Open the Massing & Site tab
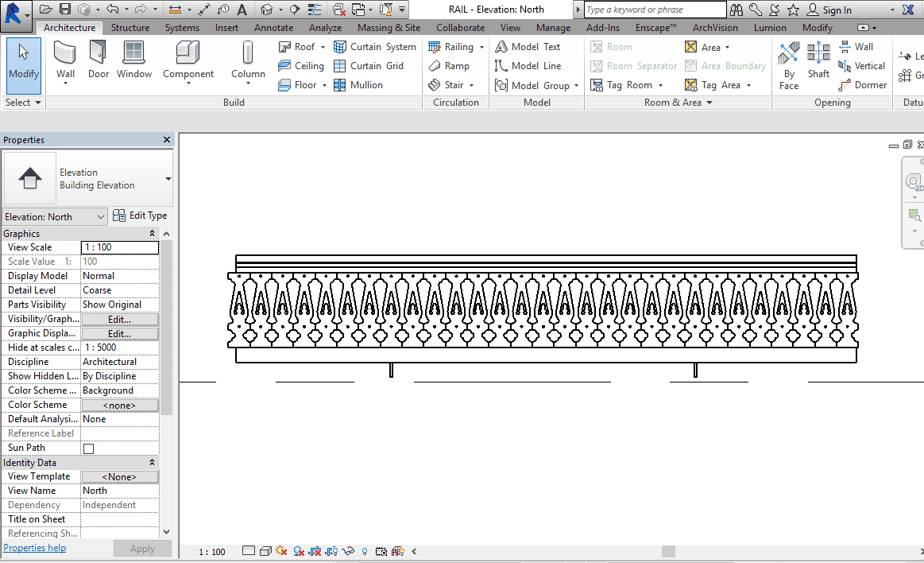Image resolution: width=924 pixels, height=563 pixels. (x=389, y=28)
